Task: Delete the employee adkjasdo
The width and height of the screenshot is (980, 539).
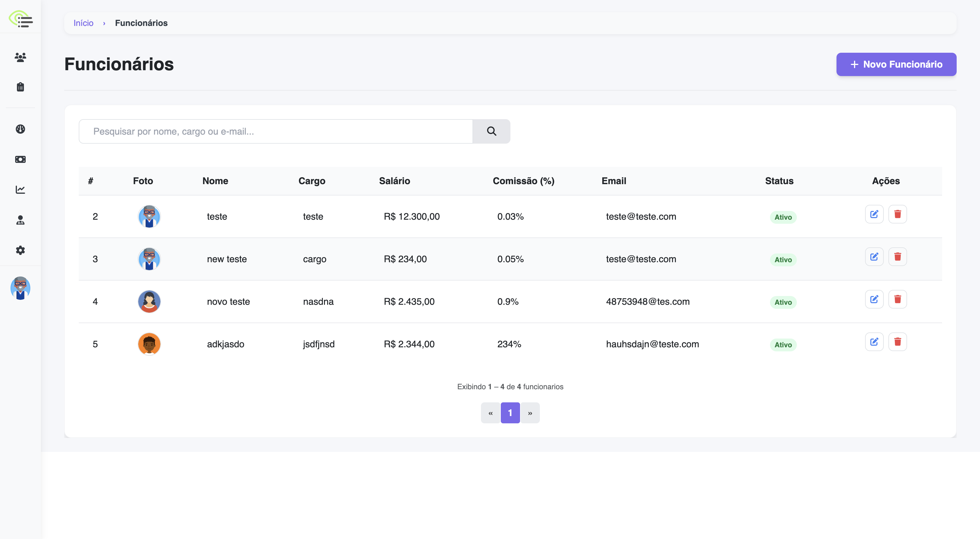Action: pos(897,342)
